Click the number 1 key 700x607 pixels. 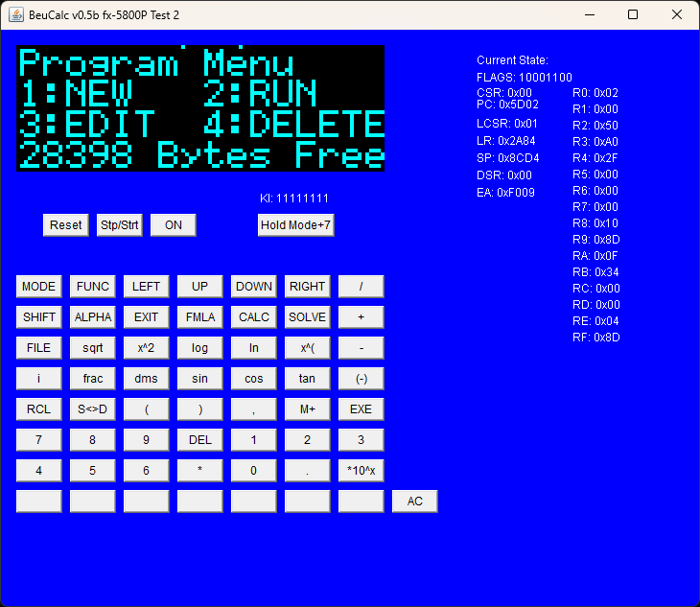point(253,440)
